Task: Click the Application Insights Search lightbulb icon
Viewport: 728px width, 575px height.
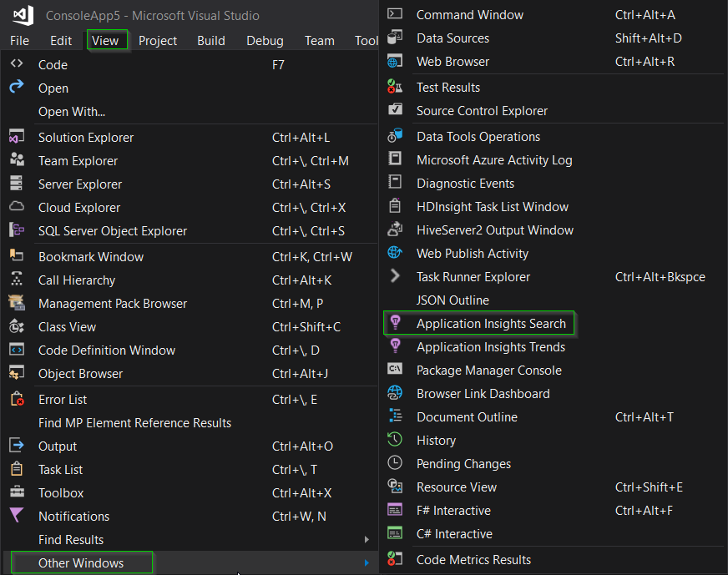Action: [x=396, y=322]
